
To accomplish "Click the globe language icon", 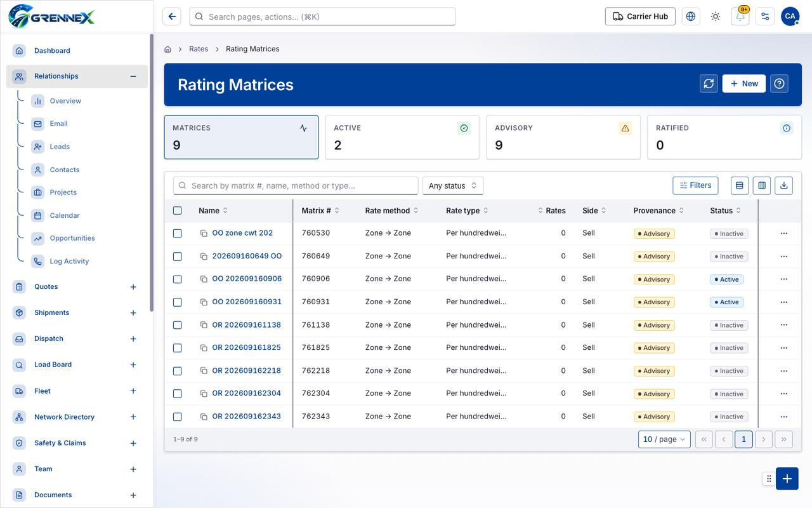I will point(691,17).
